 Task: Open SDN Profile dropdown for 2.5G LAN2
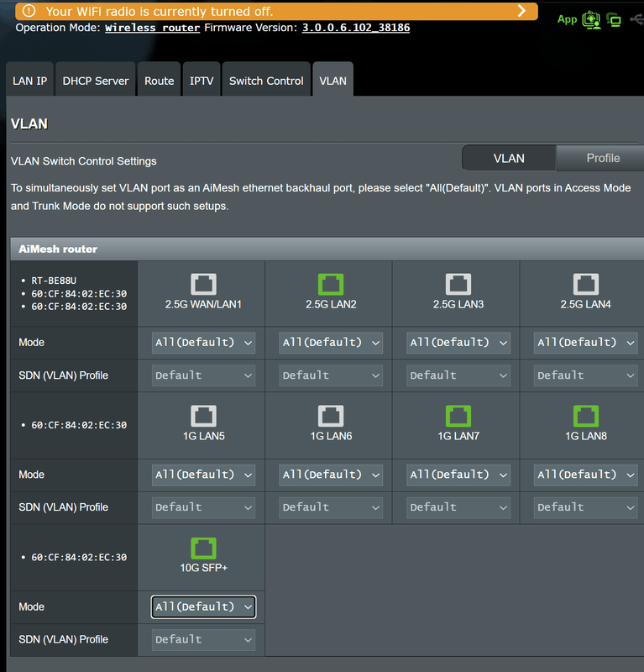point(331,375)
